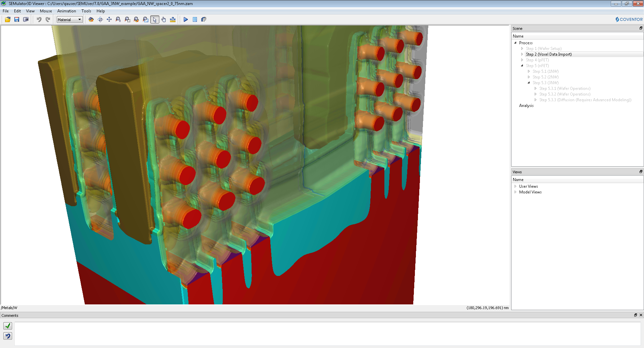
Task: Toggle the hand grab mode
Action: tap(164, 19)
